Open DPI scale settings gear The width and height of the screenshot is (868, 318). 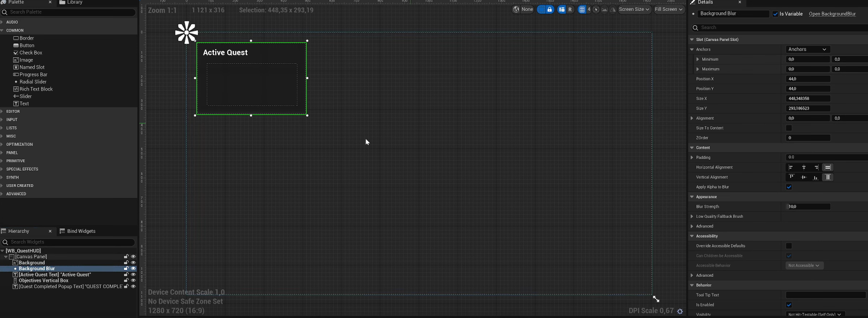point(680,311)
